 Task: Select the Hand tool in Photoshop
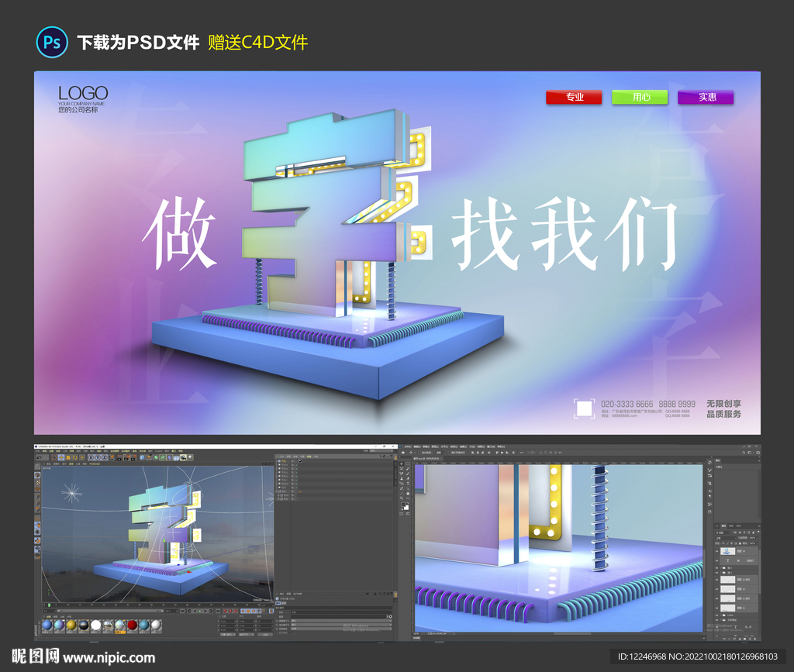[408, 494]
